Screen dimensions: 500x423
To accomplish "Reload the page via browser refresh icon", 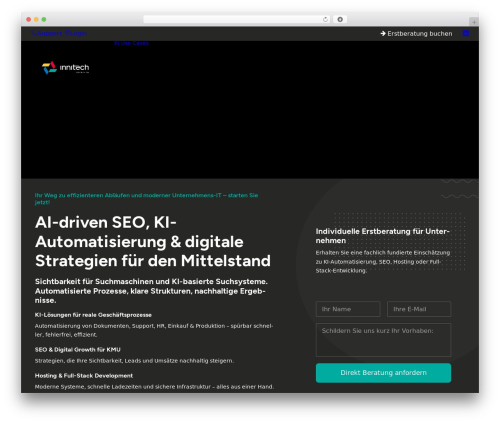I will click(325, 19).
